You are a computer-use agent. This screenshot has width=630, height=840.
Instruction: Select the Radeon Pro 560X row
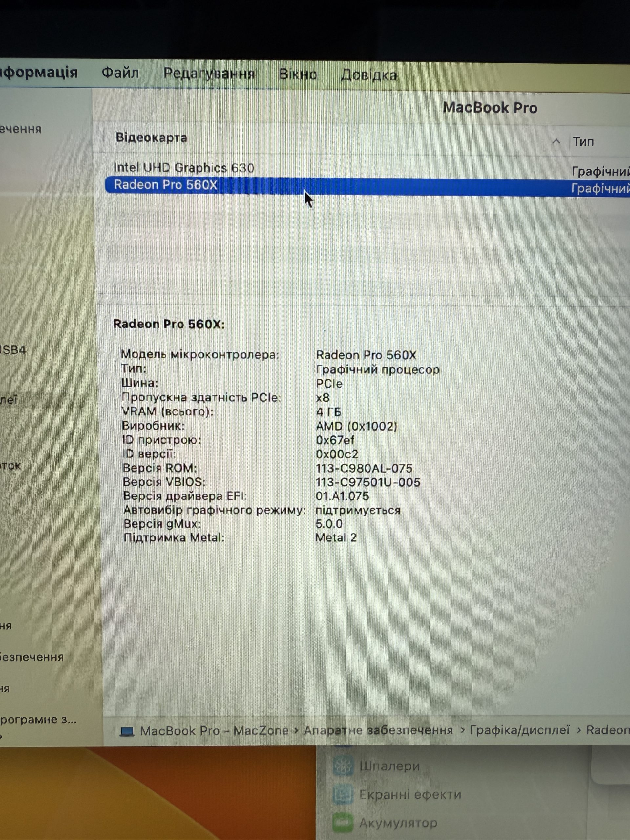(367, 186)
